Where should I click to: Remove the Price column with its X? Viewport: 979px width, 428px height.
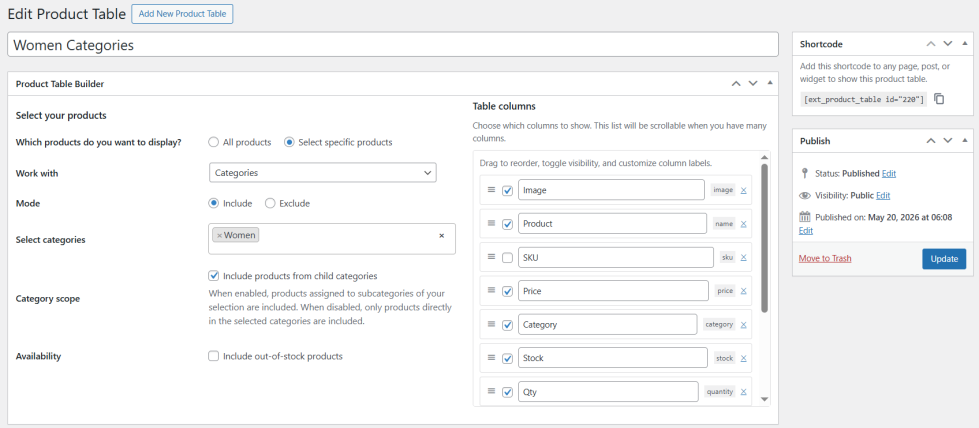(x=743, y=291)
